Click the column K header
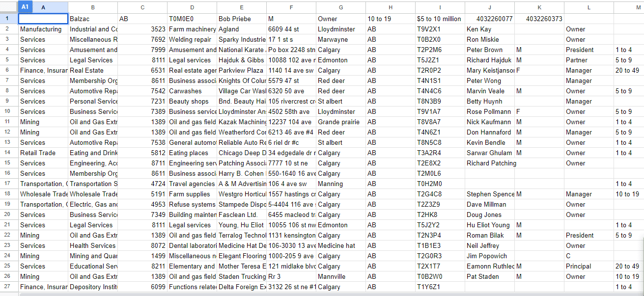Image resolution: width=644 pixels, height=296 pixels. (539, 7)
